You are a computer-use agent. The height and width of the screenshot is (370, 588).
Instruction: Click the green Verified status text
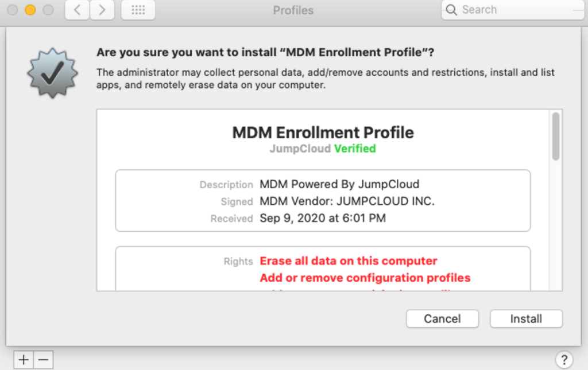(355, 149)
